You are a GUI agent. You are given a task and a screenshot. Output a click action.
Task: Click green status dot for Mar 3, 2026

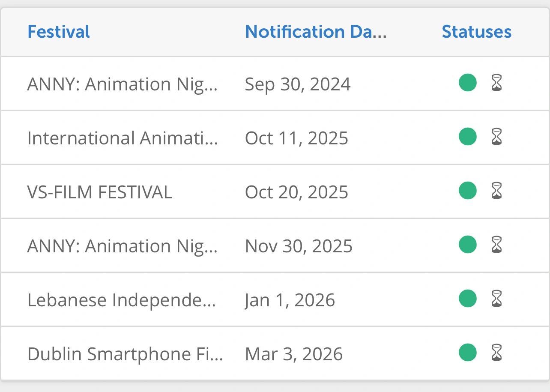pyautogui.click(x=467, y=353)
